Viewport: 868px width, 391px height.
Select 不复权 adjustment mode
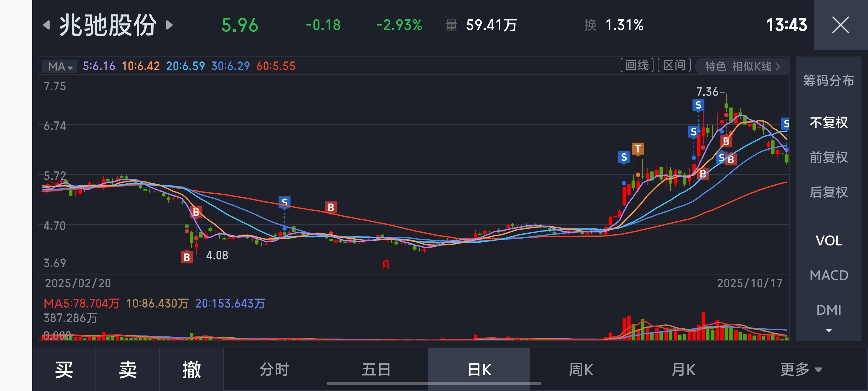click(x=829, y=123)
